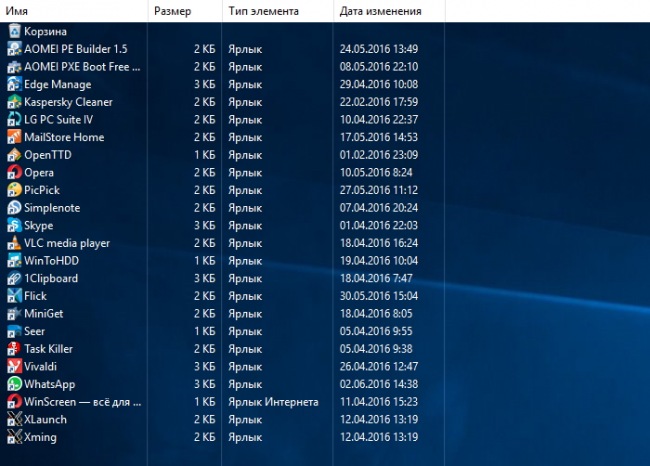The height and width of the screenshot is (466, 650).
Task: Select the size cell of Skype row
Action: coord(205,226)
